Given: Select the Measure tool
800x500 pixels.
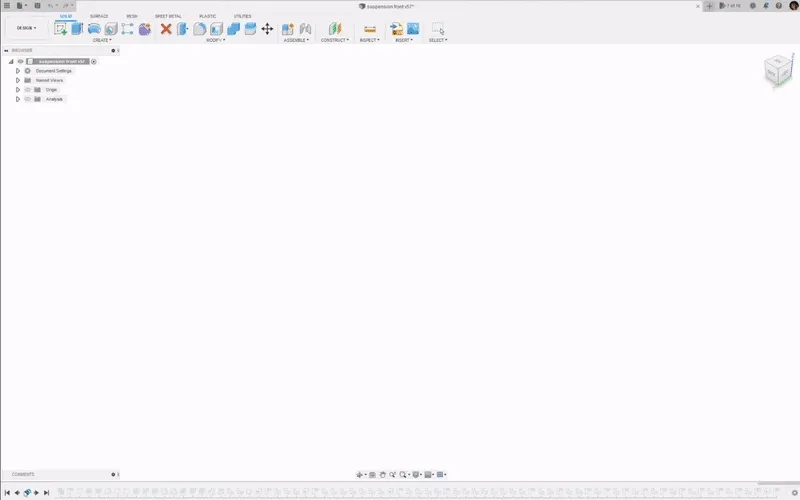Looking at the screenshot, I should pos(370,29).
